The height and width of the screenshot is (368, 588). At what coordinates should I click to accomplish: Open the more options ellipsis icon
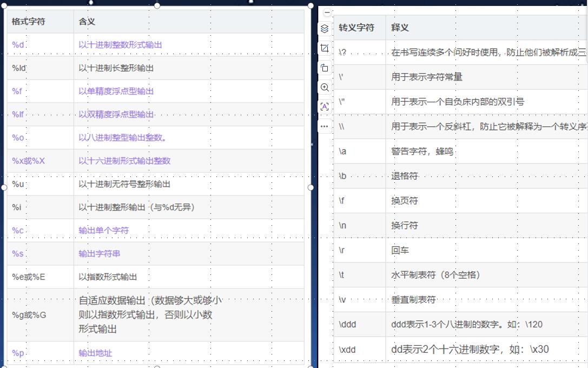click(x=325, y=126)
